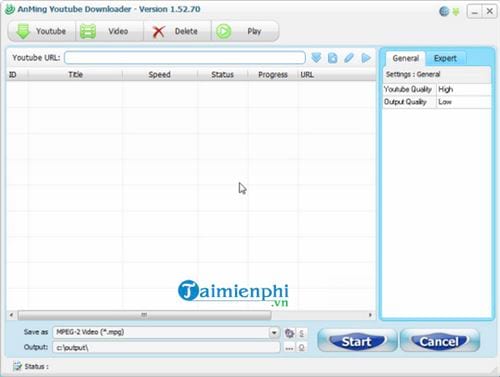Screen dimensions: 500x377
Task: Sort by the ID column header
Action: (x=17, y=75)
